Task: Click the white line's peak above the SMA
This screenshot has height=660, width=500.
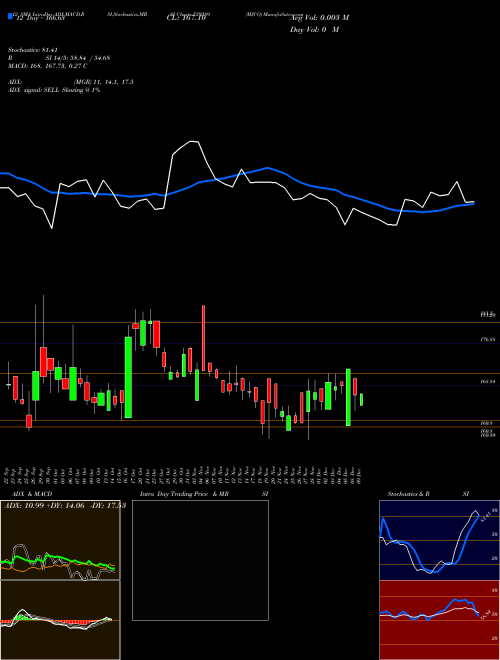Action: (193, 142)
